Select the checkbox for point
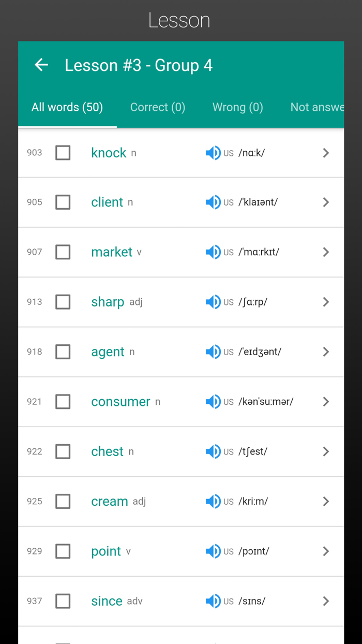362x644 pixels. pos(63,551)
